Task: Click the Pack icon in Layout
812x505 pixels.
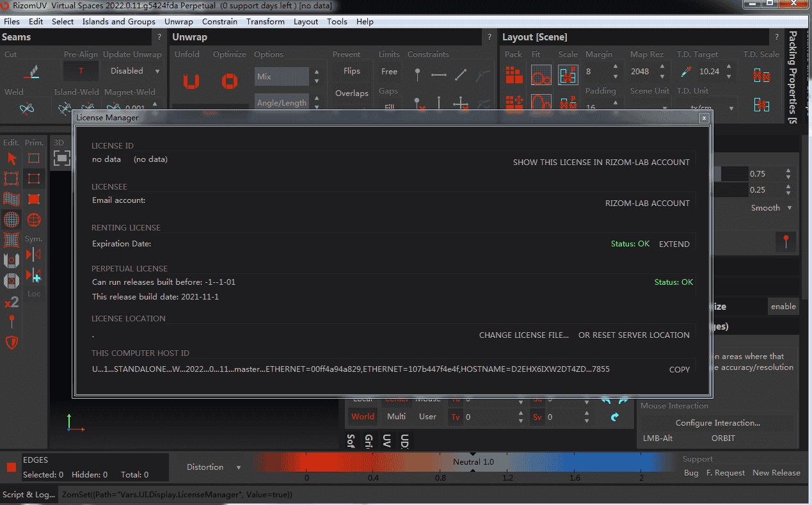Action: 514,75
